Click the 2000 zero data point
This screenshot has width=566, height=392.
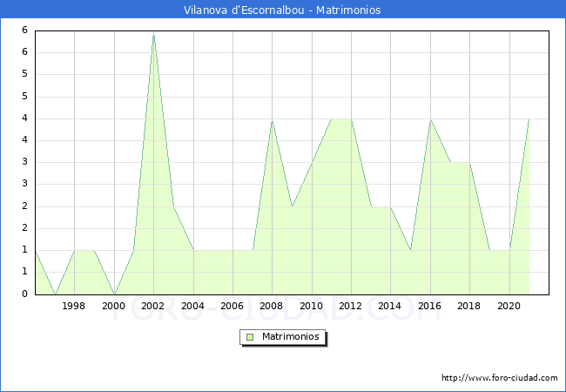tap(114, 294)
